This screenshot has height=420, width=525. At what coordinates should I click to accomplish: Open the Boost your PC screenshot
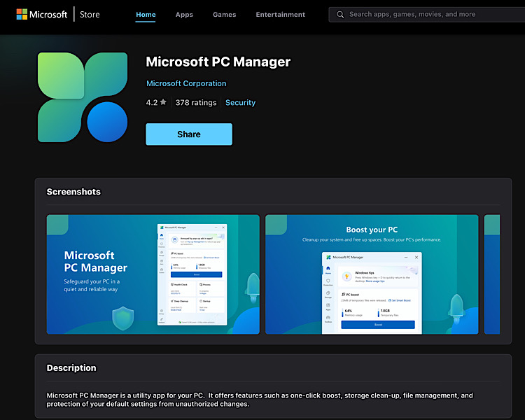click(372, 274)
